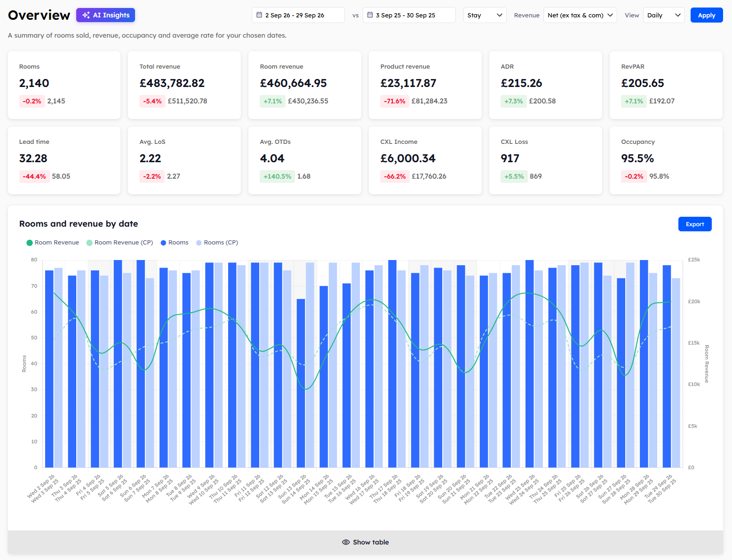Toggle Rooms (CP) legend series
Screen dimensions: 732x560
click(x=217, y=243)
